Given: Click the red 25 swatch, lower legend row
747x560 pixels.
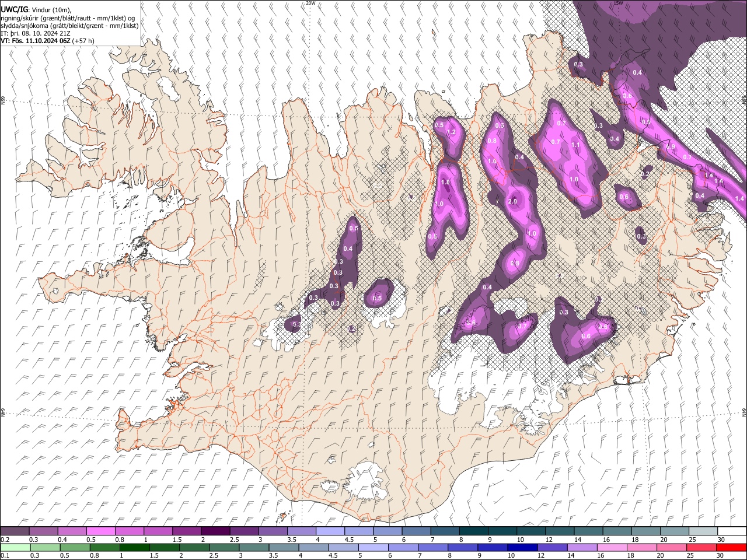Looking at the screenshot, I should point(700,547).
